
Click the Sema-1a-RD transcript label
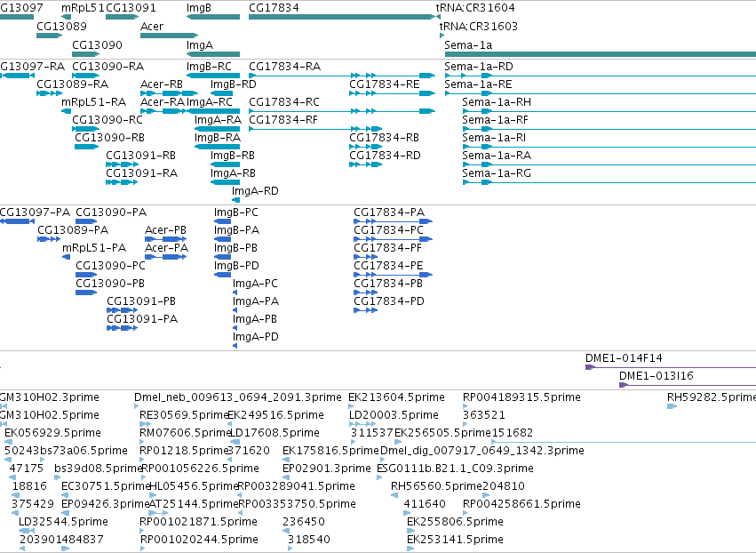coord(479,66)
